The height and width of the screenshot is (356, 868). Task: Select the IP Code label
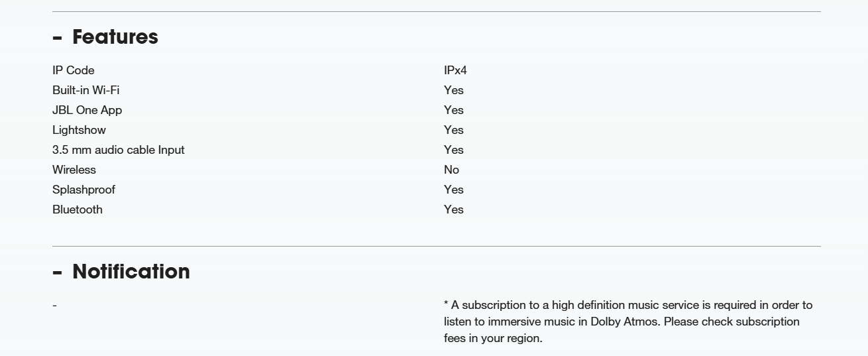[x=74, y=70]
